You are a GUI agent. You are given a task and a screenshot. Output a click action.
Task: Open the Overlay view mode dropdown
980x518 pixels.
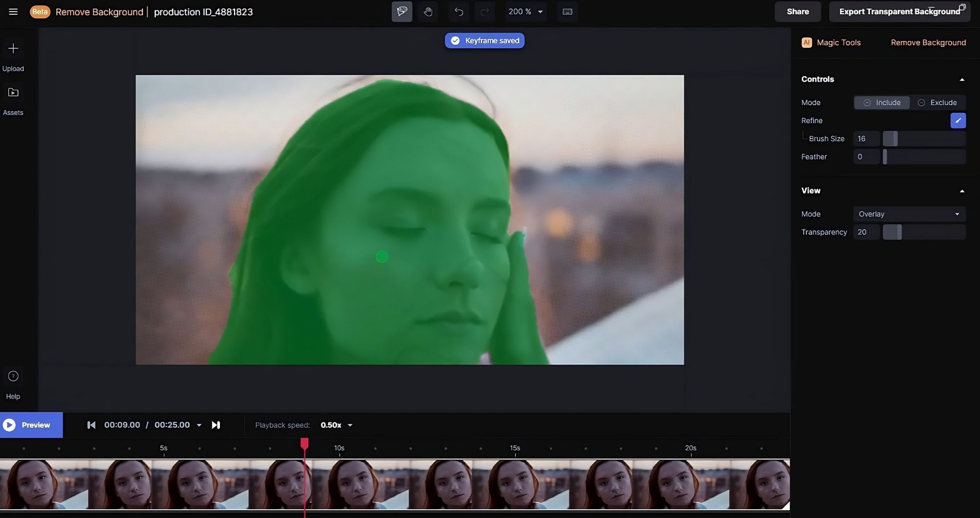[x=909, y=214]
